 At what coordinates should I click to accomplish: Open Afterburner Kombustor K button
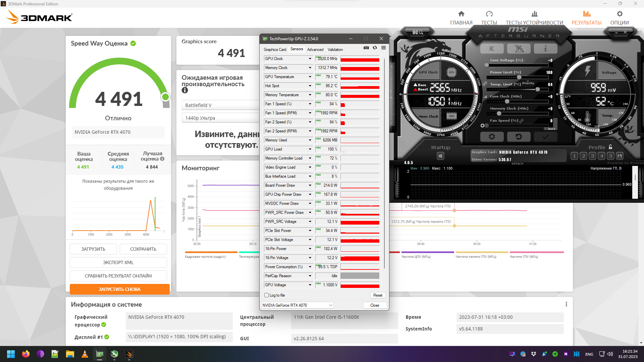[x=492, y=49]
